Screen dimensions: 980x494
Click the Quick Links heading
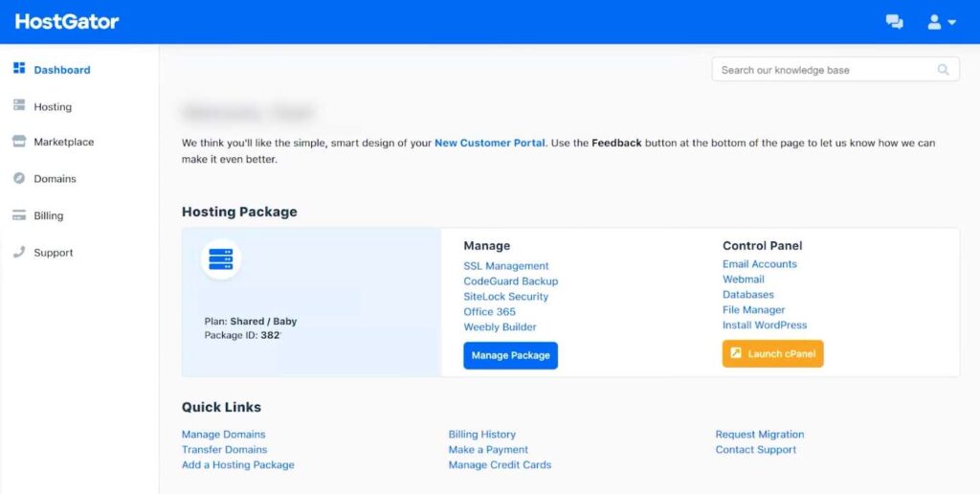[x=221, y=407]
